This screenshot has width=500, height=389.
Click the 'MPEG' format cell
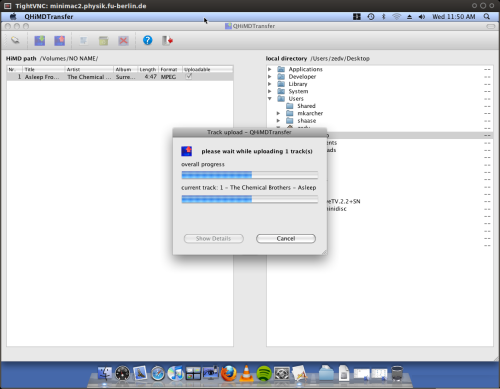(x=168, y=77)
